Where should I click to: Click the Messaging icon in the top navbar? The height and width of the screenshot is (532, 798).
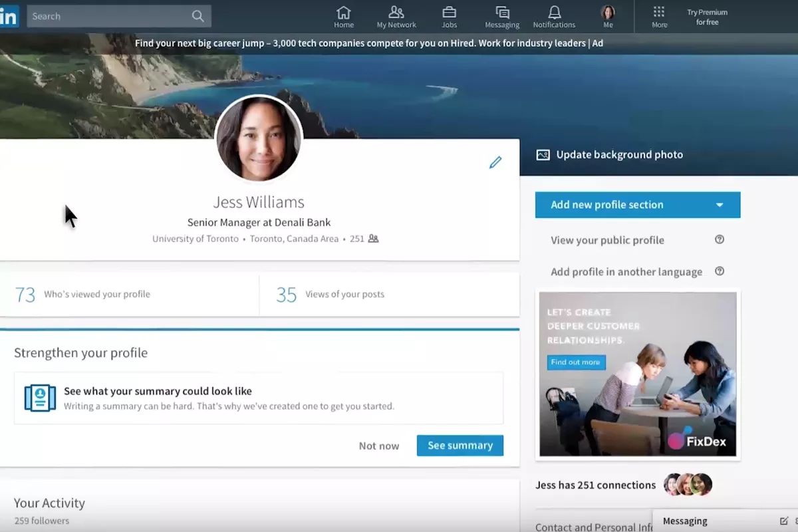pos(501,12)
